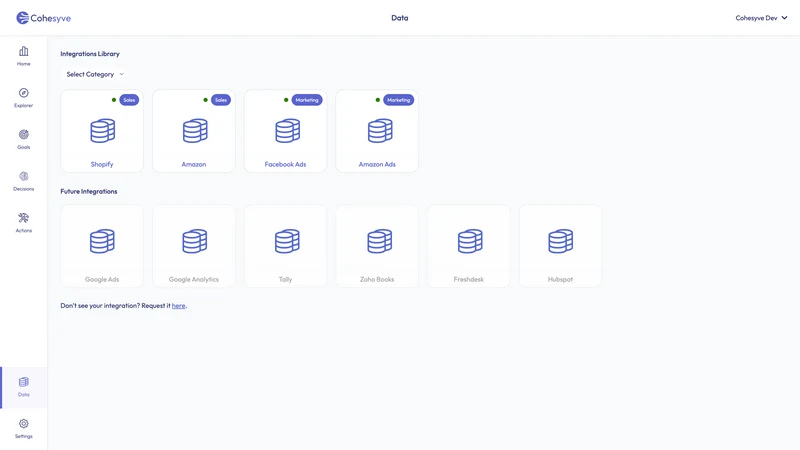The width and height of the screenshot is (800, 450).
Task: Click the Facebook Ads database icon
Action: [x=287, y=131]
